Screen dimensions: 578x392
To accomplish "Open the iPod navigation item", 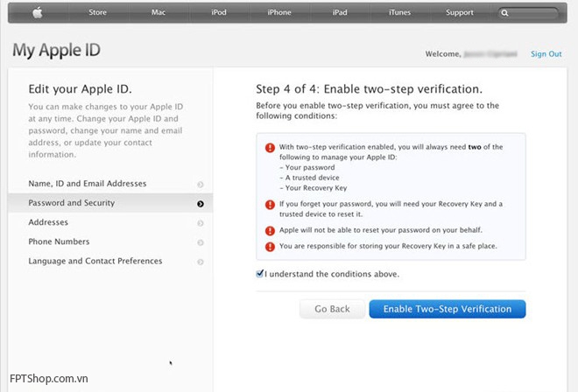I will coord(219,12).
